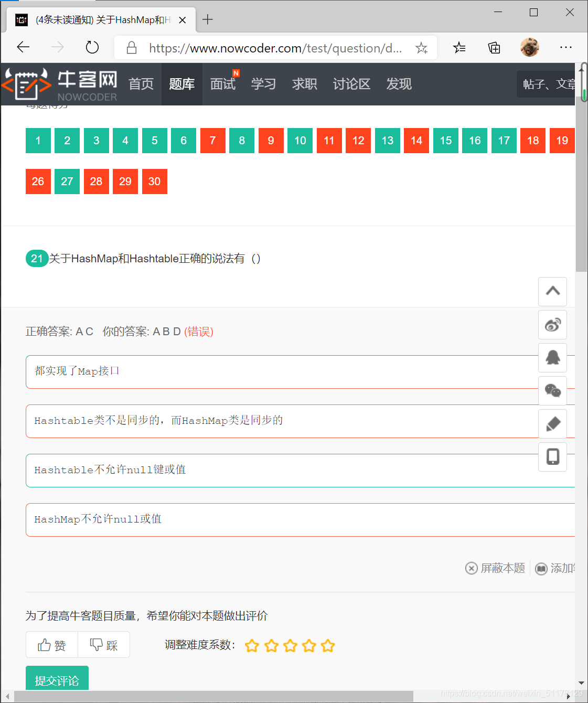Click the horizontal scrollbar at bottom

click(214, 696)
